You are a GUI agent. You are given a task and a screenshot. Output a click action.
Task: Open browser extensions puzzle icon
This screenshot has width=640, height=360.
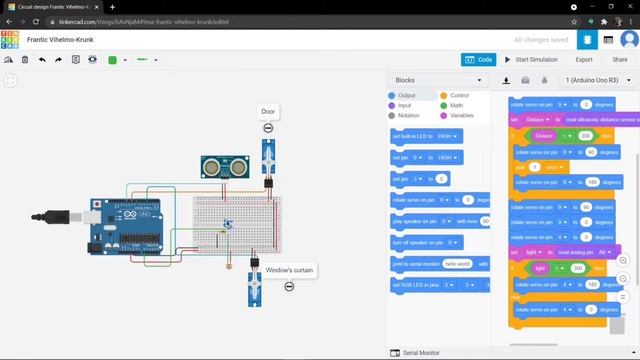[x=604, y=22]
